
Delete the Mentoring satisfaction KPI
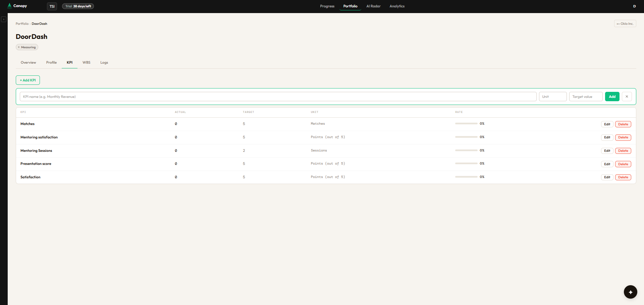[x=623, y=137]
